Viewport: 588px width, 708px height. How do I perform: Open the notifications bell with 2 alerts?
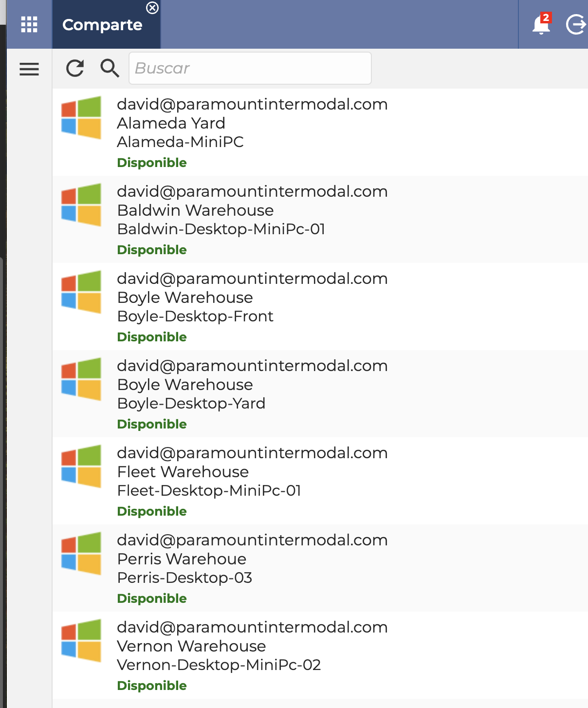542,24
